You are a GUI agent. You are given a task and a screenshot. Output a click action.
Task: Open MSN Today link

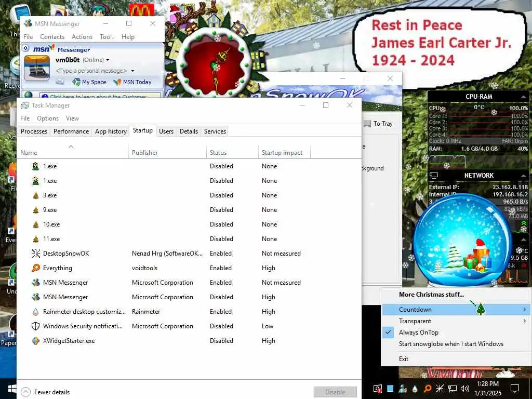click(132, 82)
